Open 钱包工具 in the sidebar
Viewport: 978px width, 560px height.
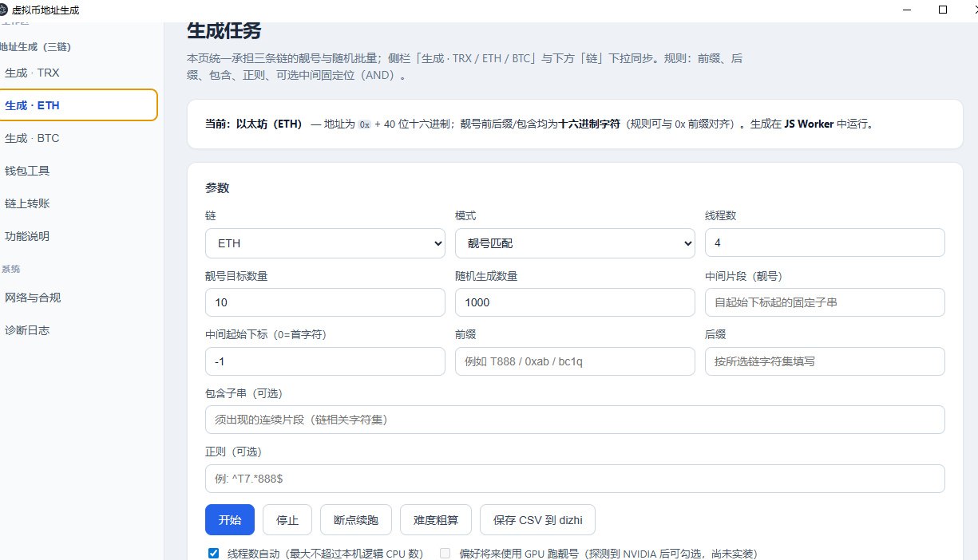click(28, 171)
